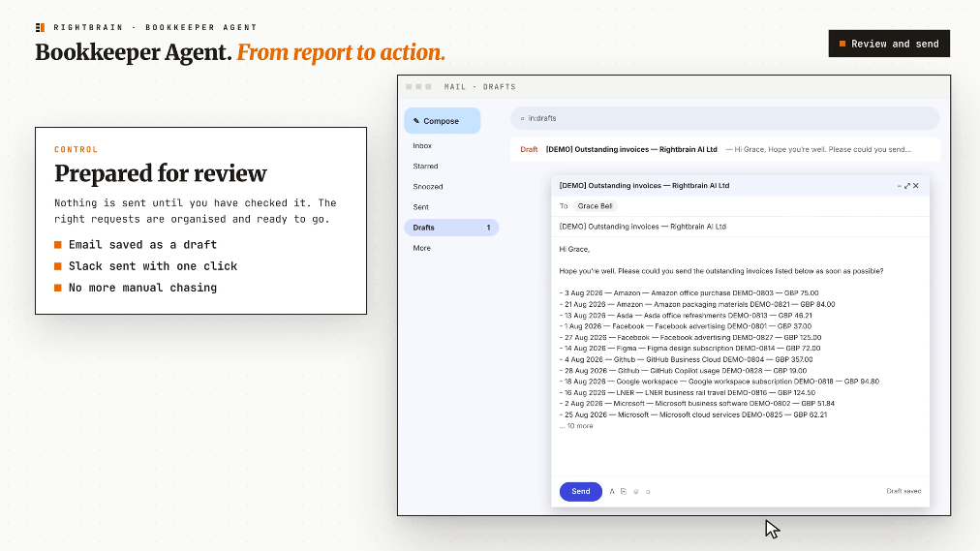Click the GitHub Business Cloud DEMO-0804 line
980x551 pixels.
(x=686, y=360)
